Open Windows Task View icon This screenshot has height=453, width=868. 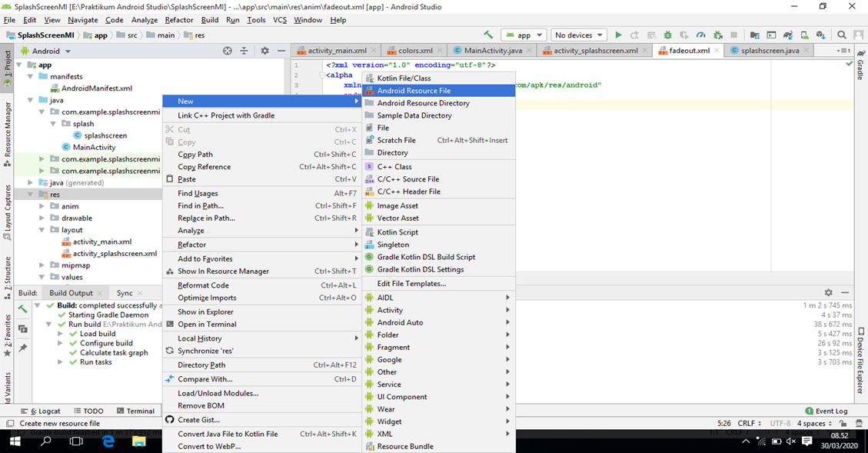click(76, 441)
